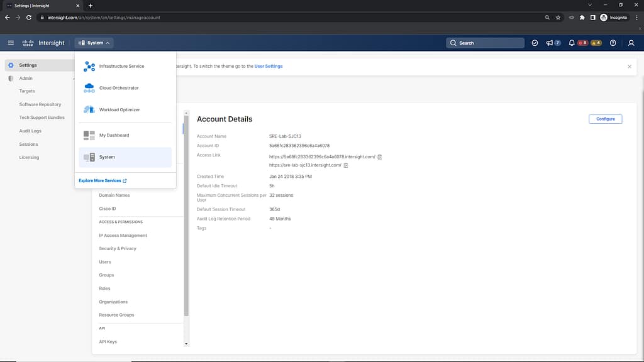Viewport: 644px width, 362px height.
Task: Open the user profile icon
Action: point(631,43)
